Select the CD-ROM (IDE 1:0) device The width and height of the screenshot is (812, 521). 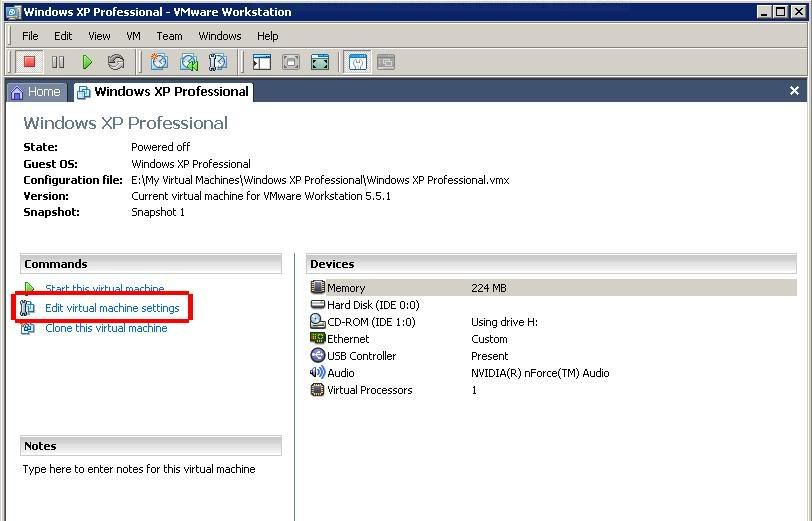[371, 322]
